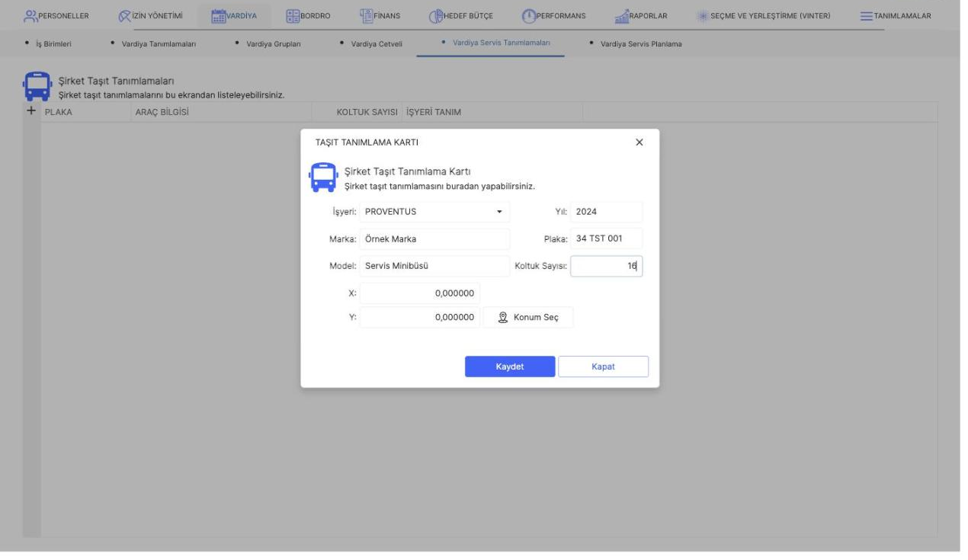This screenshot has width=968, height=560.
Task: Click the KOLTUK SAYISI column header
Action: pyautogui.click(x=367, y=113)
